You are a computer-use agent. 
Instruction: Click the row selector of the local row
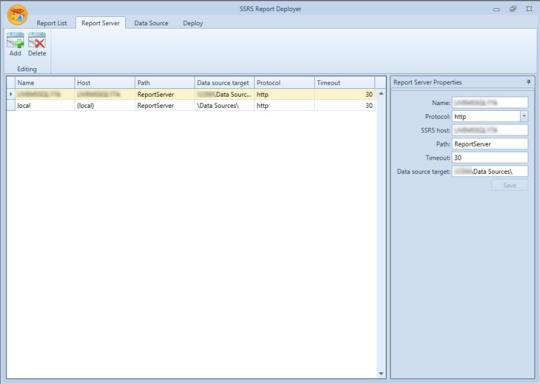coord(11,105)
